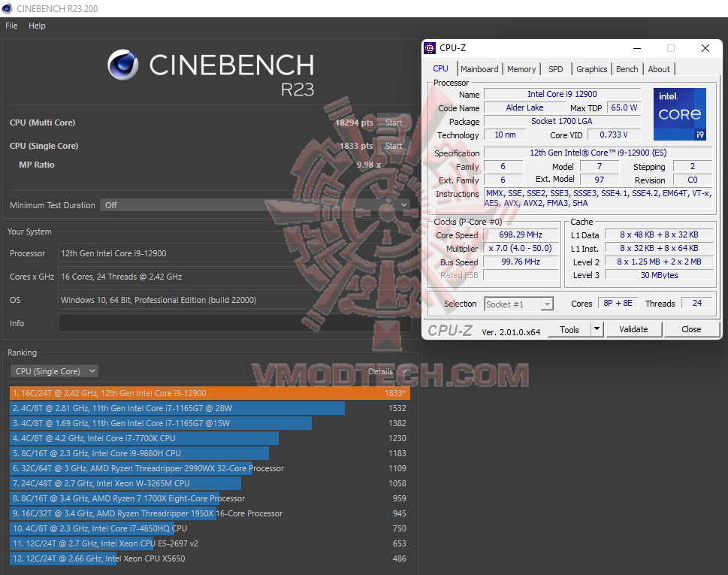Click the Info input field

point(234,322)
